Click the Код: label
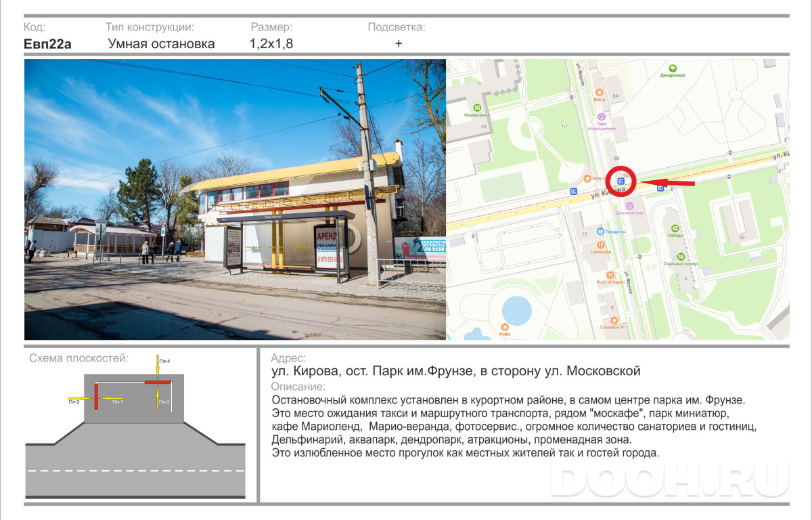 click(35, 27)
